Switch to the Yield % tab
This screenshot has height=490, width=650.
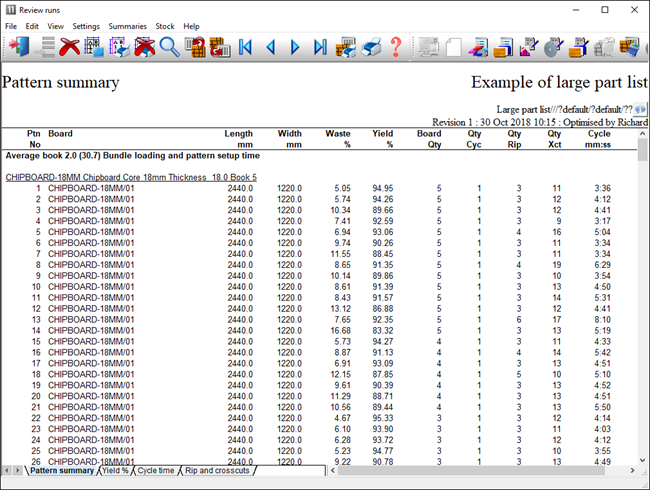pos(116,470)
